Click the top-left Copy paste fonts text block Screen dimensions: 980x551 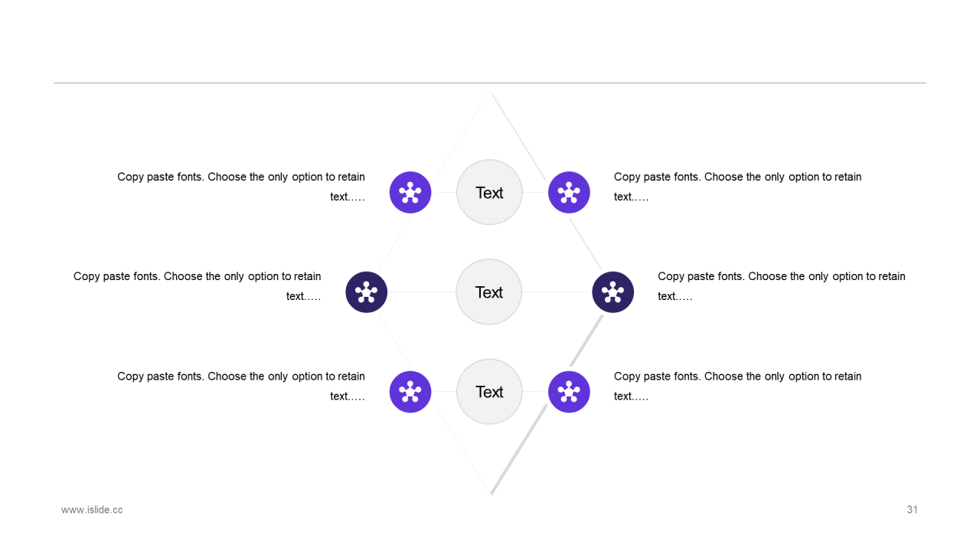[x=241, y=187]
